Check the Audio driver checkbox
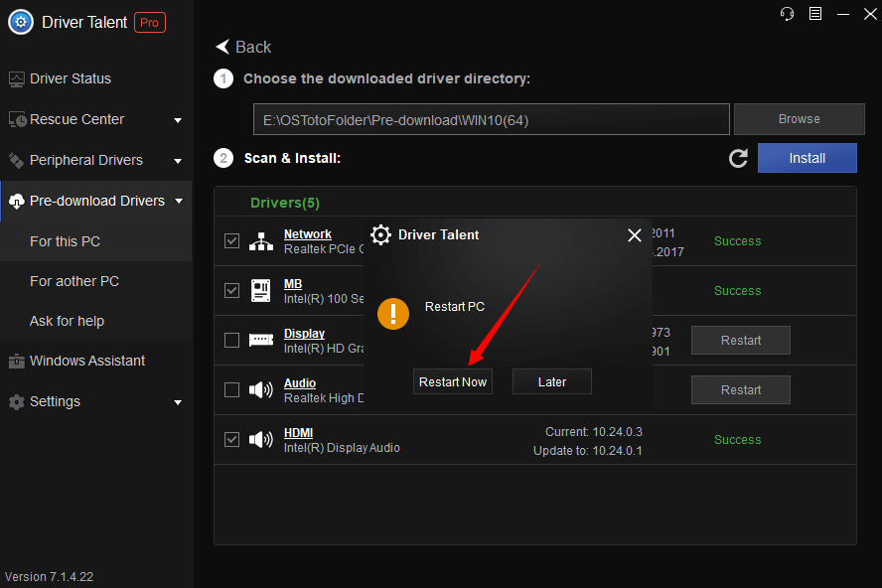The image size is (882, 588). tap(231, 389)
